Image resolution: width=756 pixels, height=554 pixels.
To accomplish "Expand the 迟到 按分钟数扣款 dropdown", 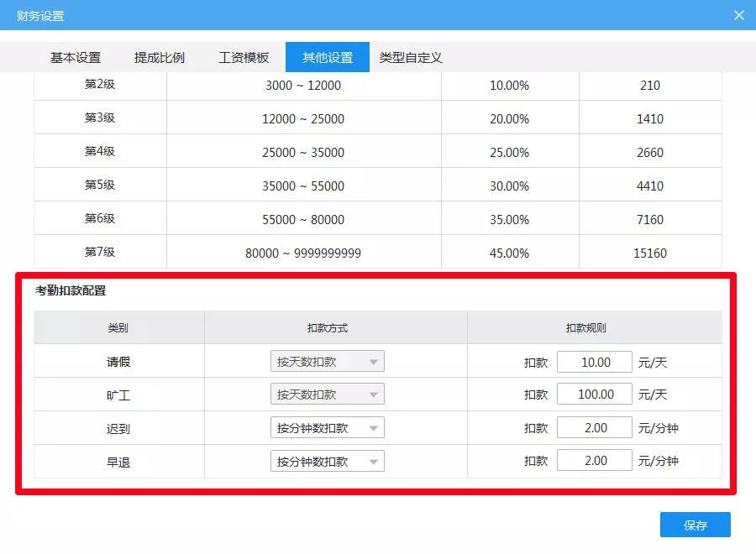I will coord(327,426).
